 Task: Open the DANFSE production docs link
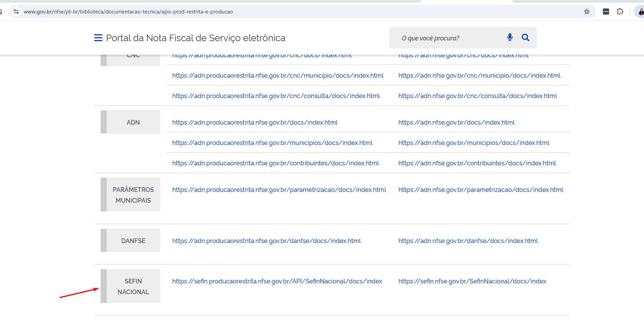click(468, 241)
